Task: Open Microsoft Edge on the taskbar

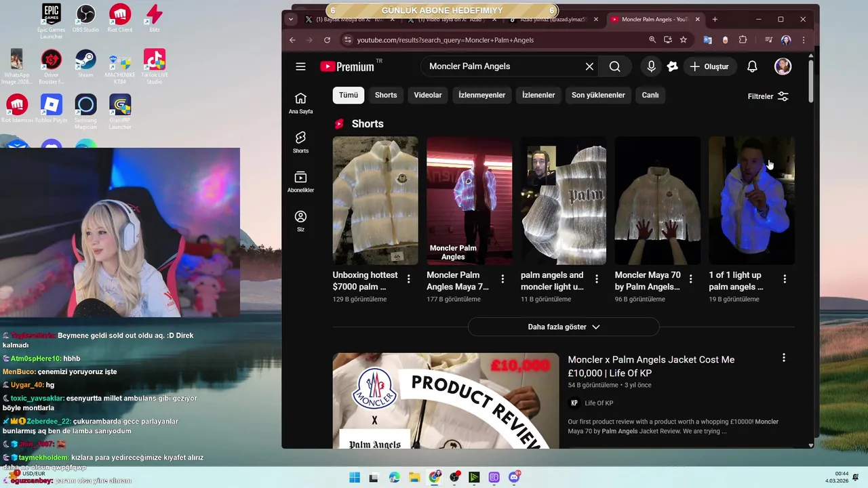Action: tap(395, 477)
